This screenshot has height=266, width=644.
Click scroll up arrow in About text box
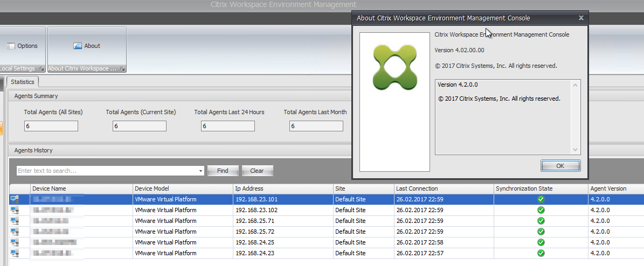[575, 85]
